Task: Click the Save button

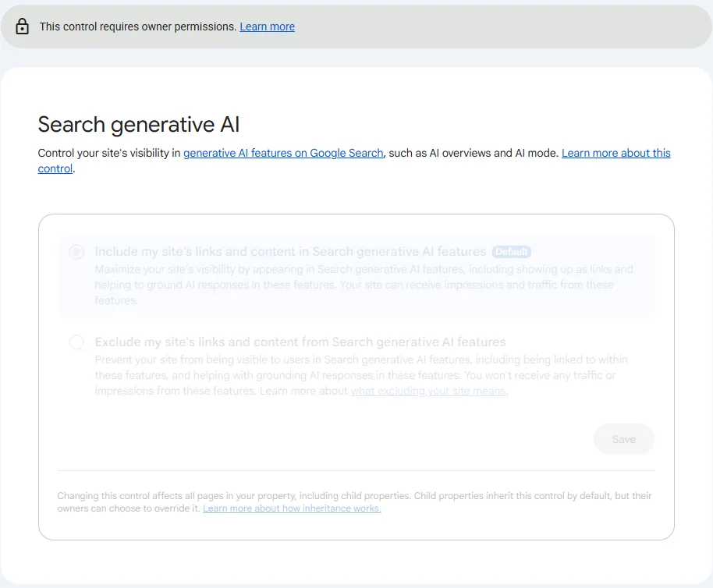Action: [x=624, y=439]
